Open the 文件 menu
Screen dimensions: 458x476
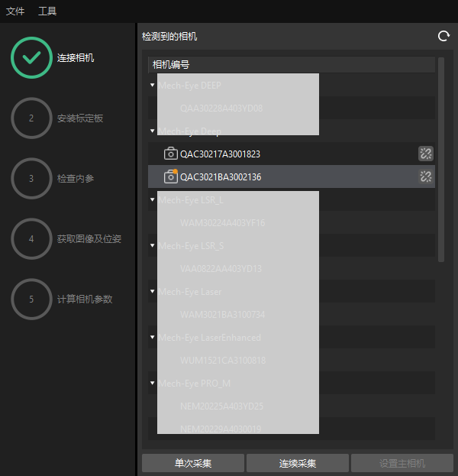coord(15,11)
